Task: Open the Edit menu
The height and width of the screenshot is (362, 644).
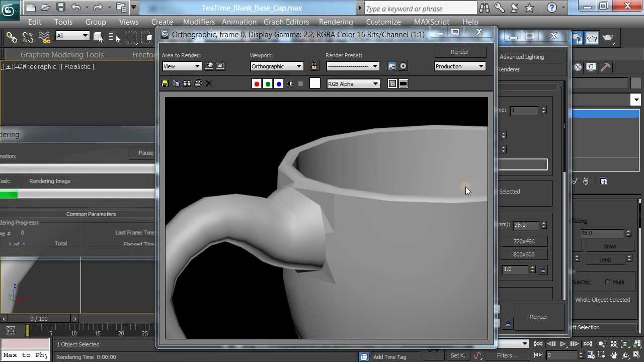Action: pos(35,22)
